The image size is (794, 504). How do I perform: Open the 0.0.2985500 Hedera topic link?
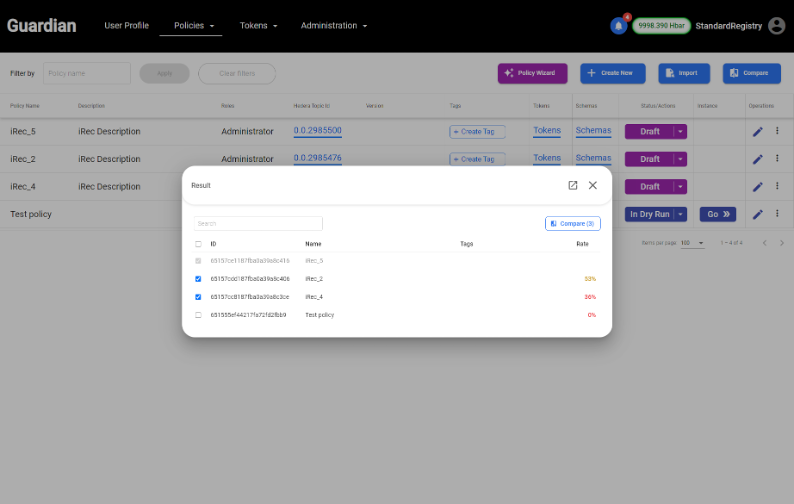tap(317, 131)
